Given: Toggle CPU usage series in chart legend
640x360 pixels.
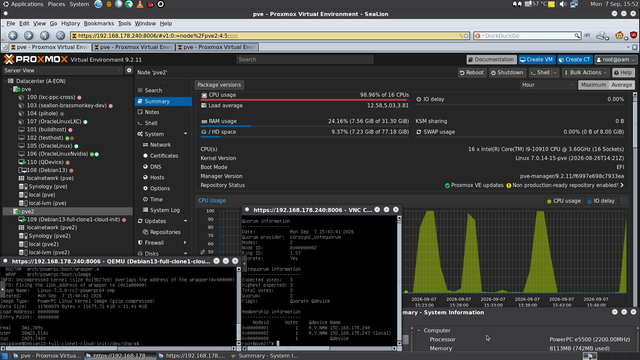Looking at the screenshot, I should 564,201.
